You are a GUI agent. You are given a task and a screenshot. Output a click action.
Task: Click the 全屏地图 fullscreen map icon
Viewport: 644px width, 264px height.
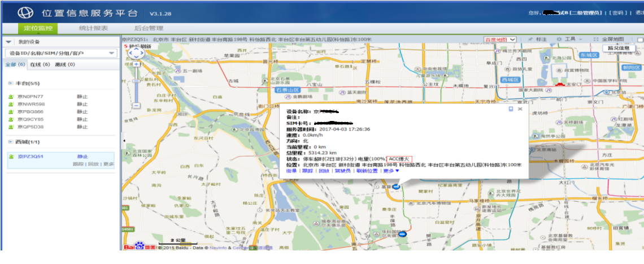(x=595, y=40)
